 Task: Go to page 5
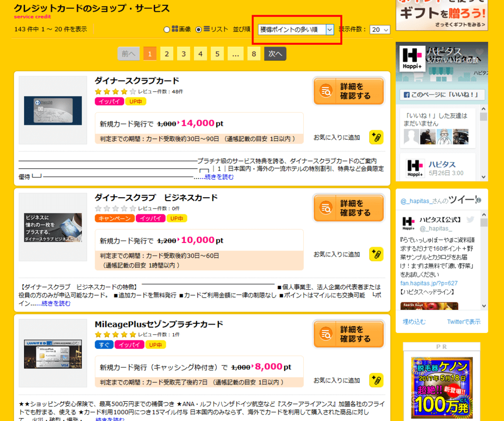pyautogui.click(x=217, y=54)
